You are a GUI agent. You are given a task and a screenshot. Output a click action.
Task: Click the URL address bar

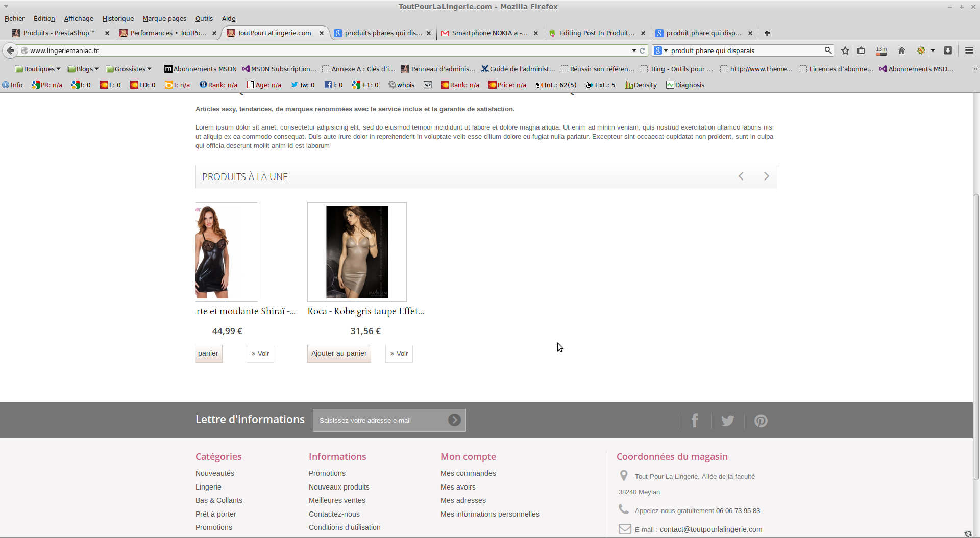click(x=327, y=50)
